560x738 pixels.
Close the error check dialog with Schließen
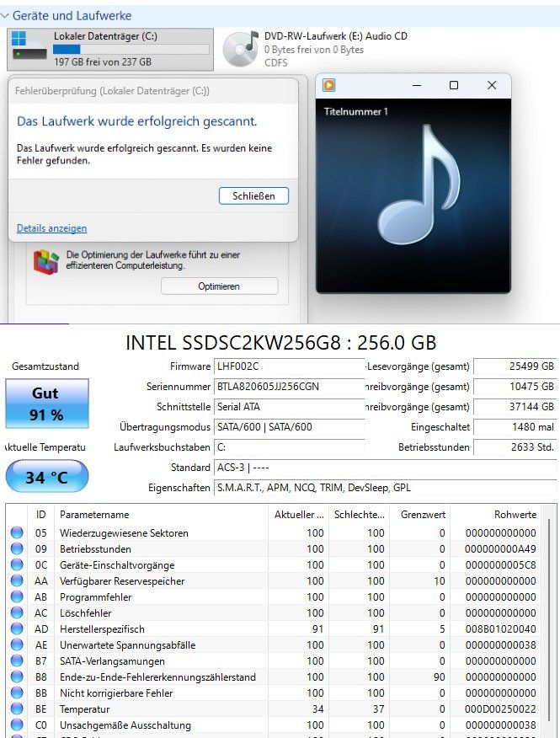(x=253, y=195)
